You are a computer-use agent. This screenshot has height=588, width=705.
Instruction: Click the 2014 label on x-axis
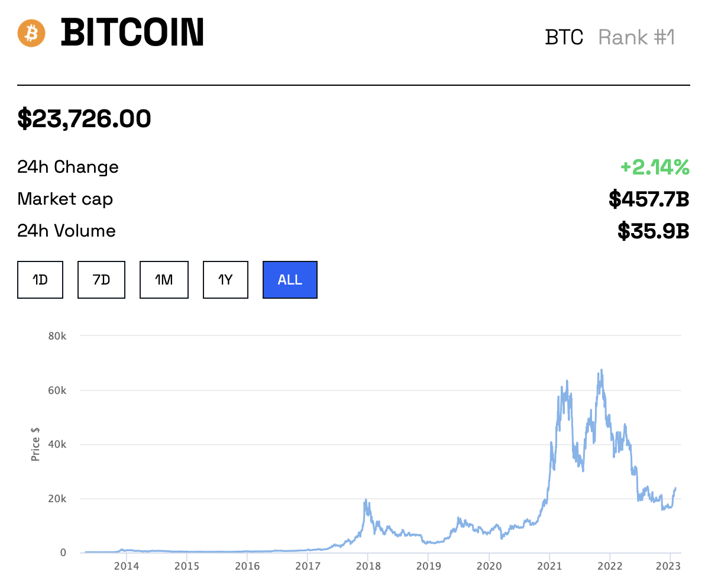(x=126, y=566)
